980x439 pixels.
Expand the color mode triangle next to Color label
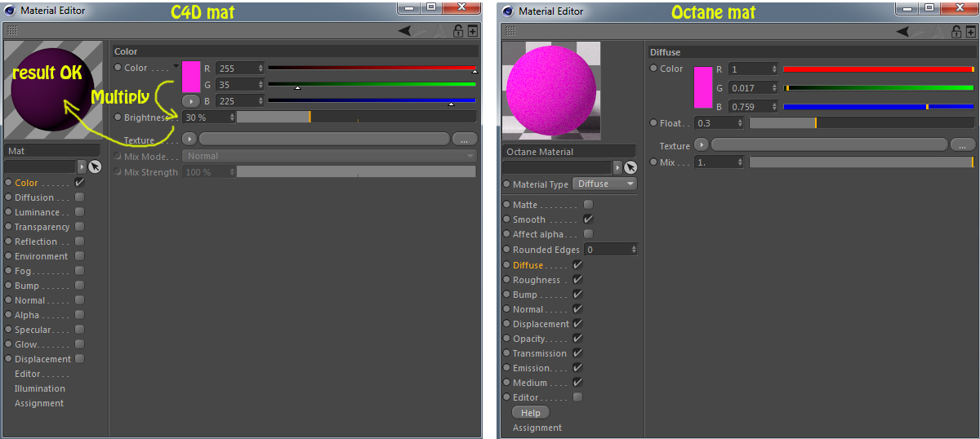tap(176, 66)
